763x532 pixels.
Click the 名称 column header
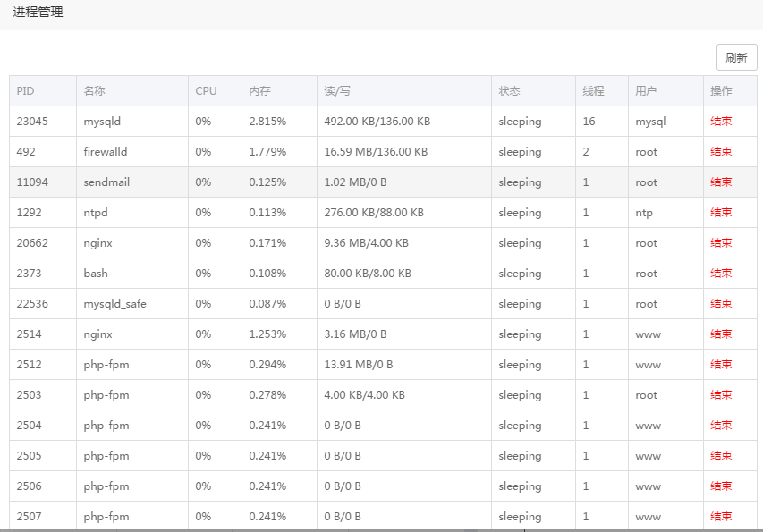(94, 91)
